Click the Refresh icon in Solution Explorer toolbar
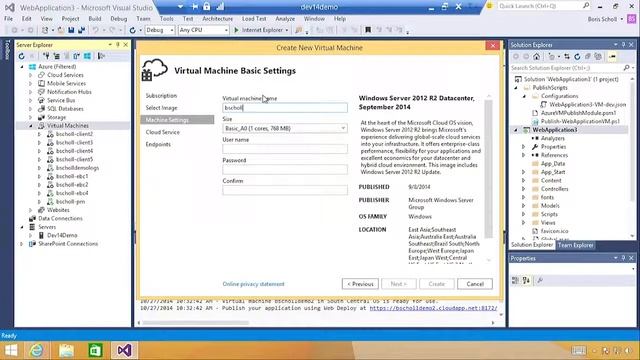Viewport: 640px width, 360px height. click(x=577, y=57)
